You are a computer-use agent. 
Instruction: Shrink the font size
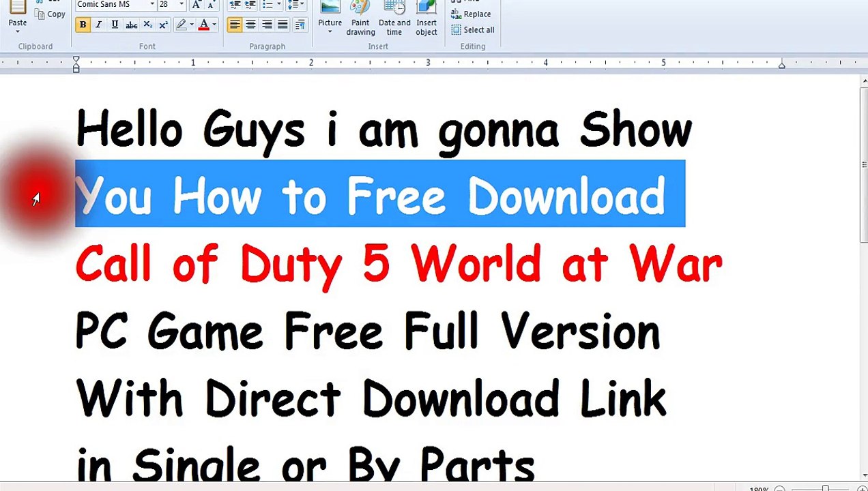pos(210,5)
